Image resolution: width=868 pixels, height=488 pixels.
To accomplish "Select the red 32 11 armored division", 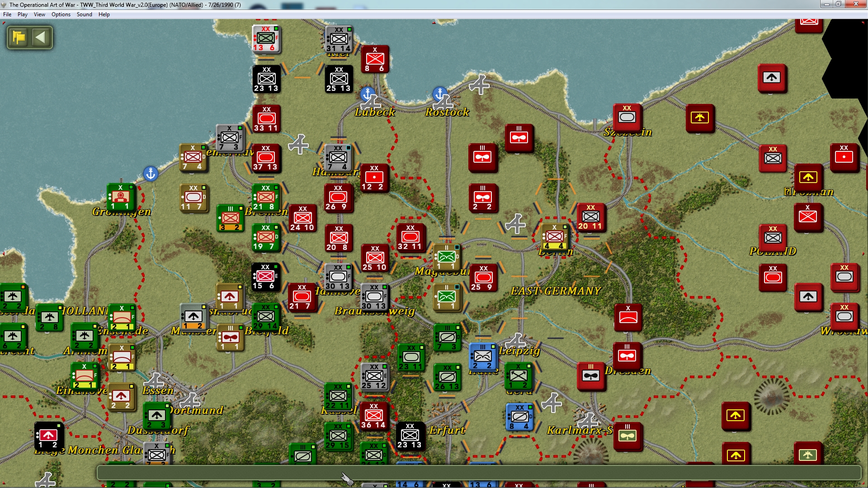I will coord(410,238).
